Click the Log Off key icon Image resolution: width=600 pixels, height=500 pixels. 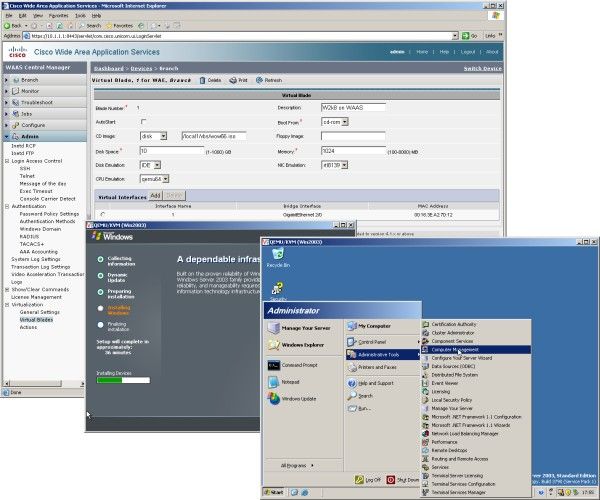click(x=359, y=480)
